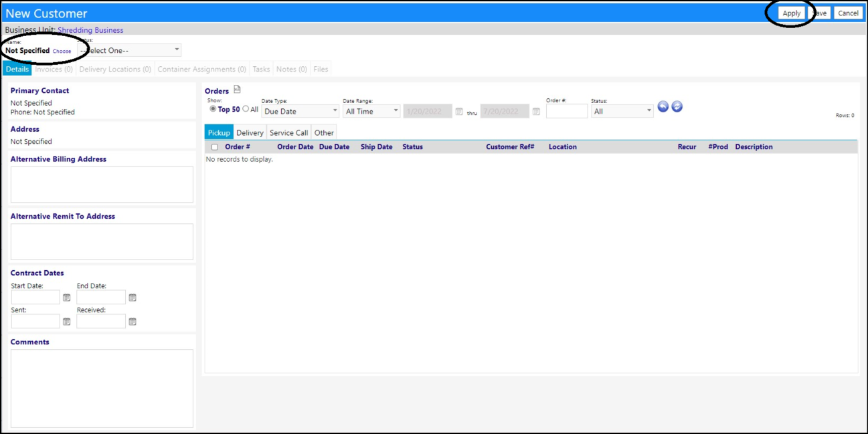Click the export icon beside Orders heading
The image size is (868, 434).
tap(237, 90)
